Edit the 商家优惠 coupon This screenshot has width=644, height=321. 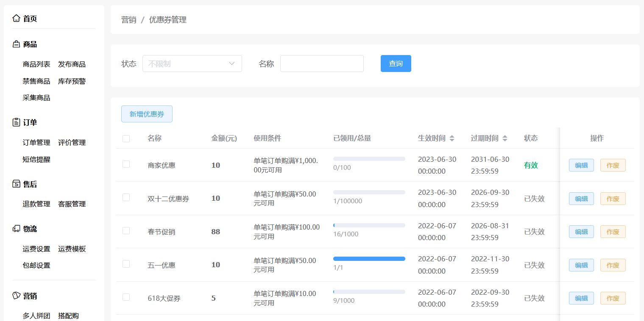coord(581,165)
